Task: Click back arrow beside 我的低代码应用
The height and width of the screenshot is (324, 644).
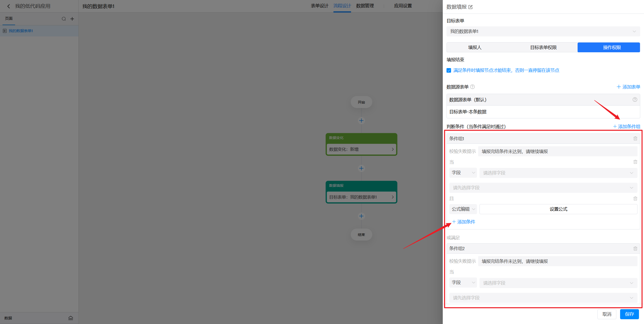Action: click(x=9, y=6)
